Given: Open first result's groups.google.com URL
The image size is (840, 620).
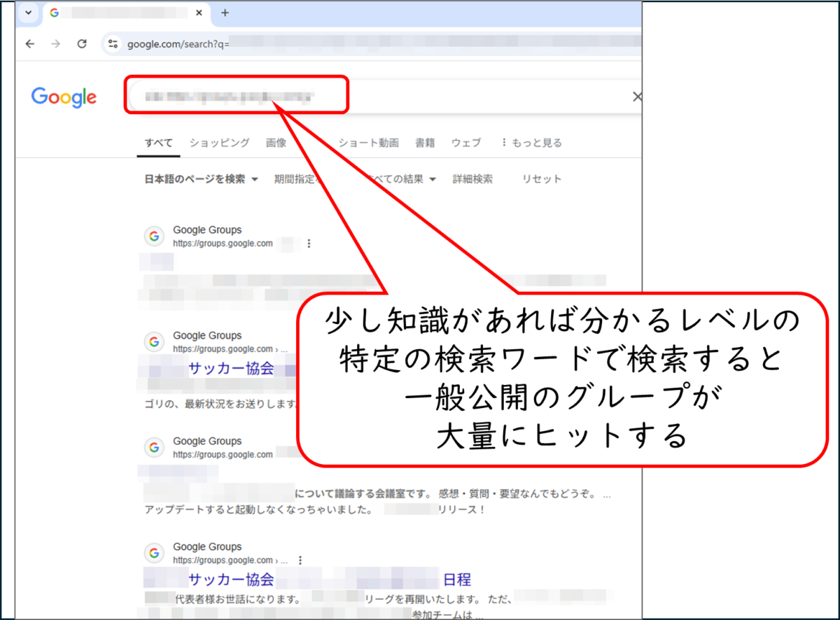Looking at the screenshot, I should (223, 244).
